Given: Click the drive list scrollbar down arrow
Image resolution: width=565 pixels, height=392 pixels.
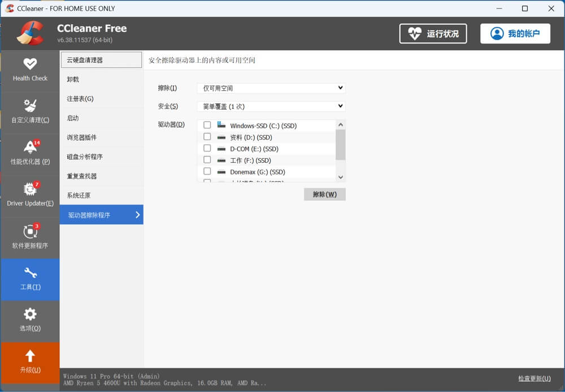Looking at the screenshot, I should (340, 177).
